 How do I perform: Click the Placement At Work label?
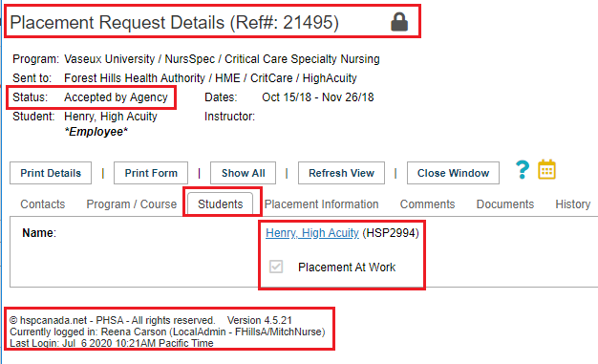347,268
